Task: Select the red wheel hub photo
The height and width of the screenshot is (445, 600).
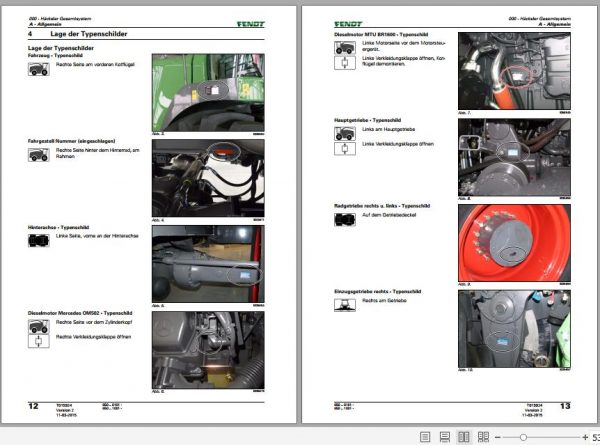Action: 514,243
